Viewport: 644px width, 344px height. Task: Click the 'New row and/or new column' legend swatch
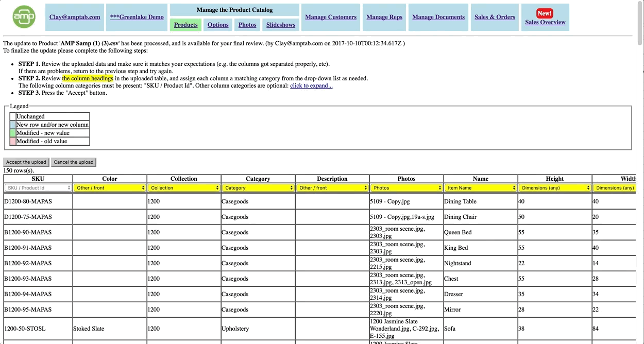pos(13,125)
